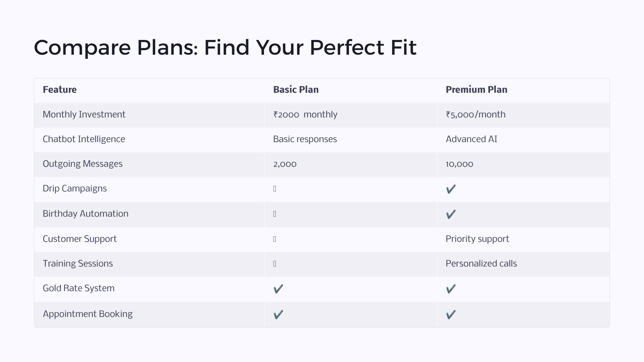Click Gold Rate System Premium checkmark
Viewport: 644px width, 362px height.
tap(451, 289)
